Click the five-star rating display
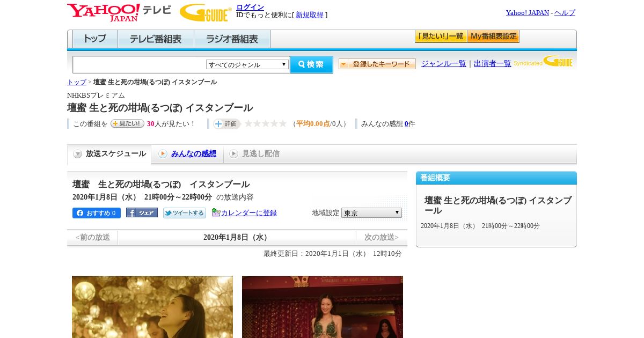 click(266, 124)
